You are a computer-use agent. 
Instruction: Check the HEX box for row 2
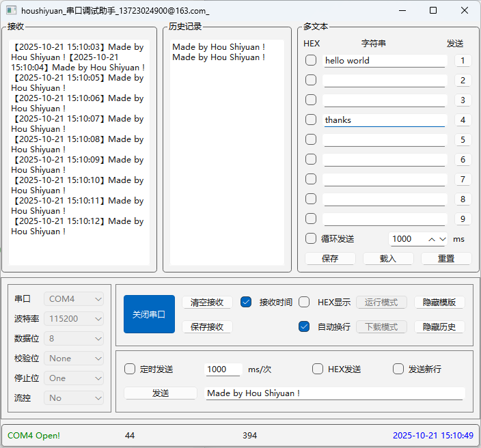point(311,81)
